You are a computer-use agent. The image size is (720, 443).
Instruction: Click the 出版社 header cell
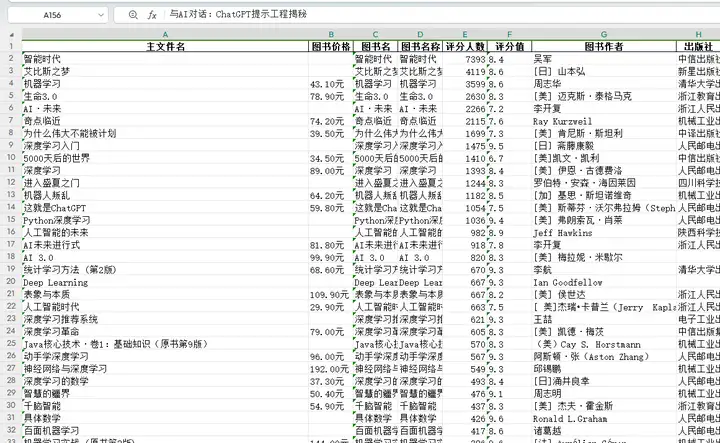coord(698,46)
